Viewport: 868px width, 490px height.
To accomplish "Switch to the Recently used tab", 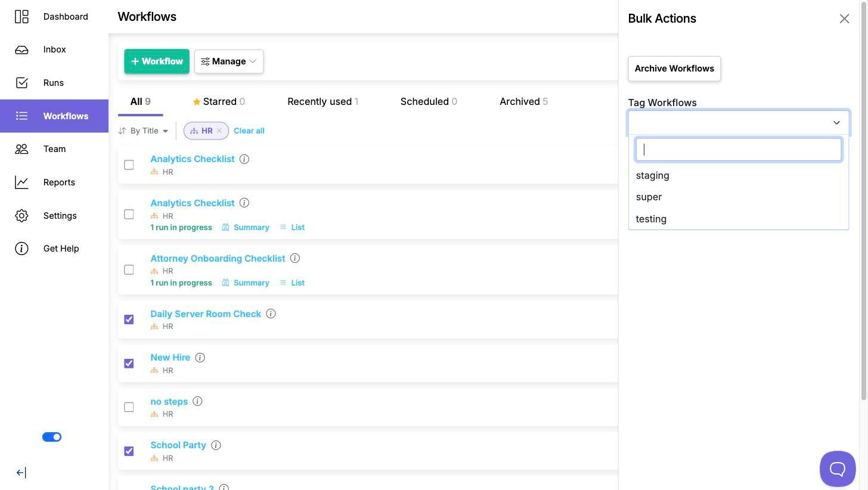I will click(323, 101).
